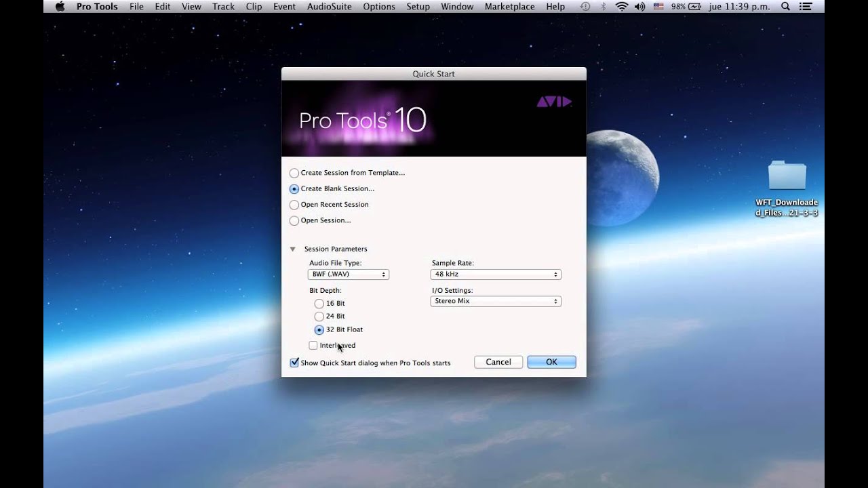Click the Session Parameters label
Screen dimensions: 868x488
pos(336,249)
